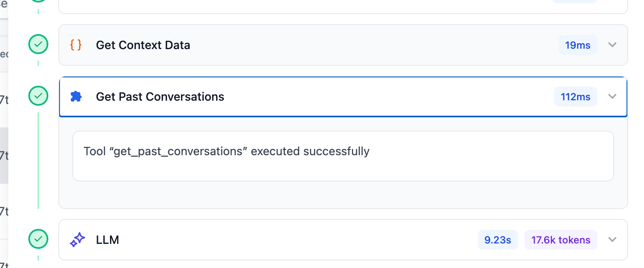This screenshot has width=644, height=268.
Task: Click green success checkmark beside Get Past Conversations
Action: tap(38, 96)
